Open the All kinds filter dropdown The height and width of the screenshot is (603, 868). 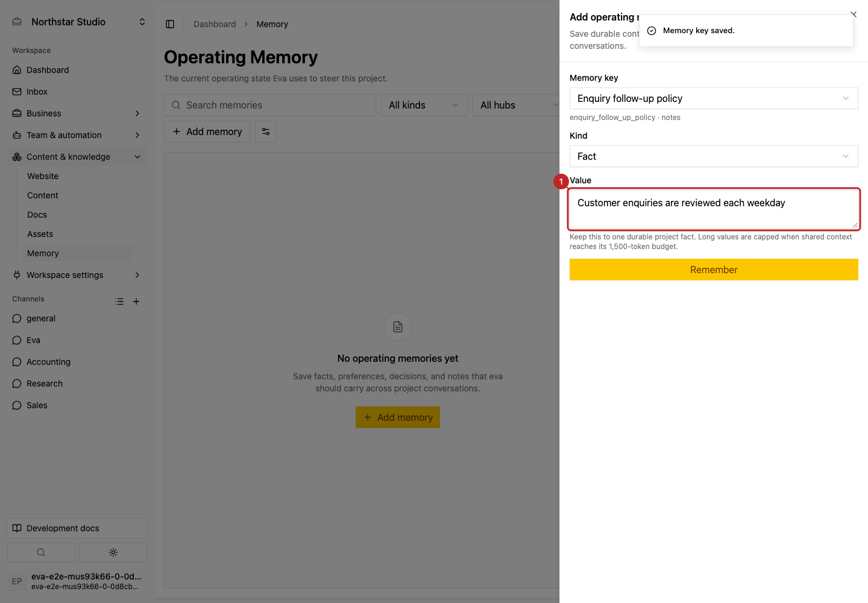tap(424, 105)
